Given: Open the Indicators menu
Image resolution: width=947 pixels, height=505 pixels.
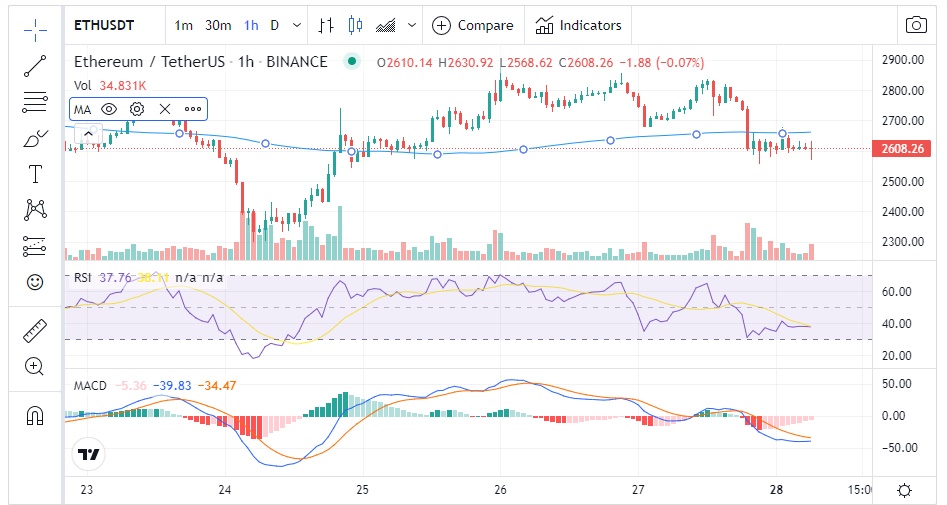Looking at the screenshot, I should pos(578,25).
